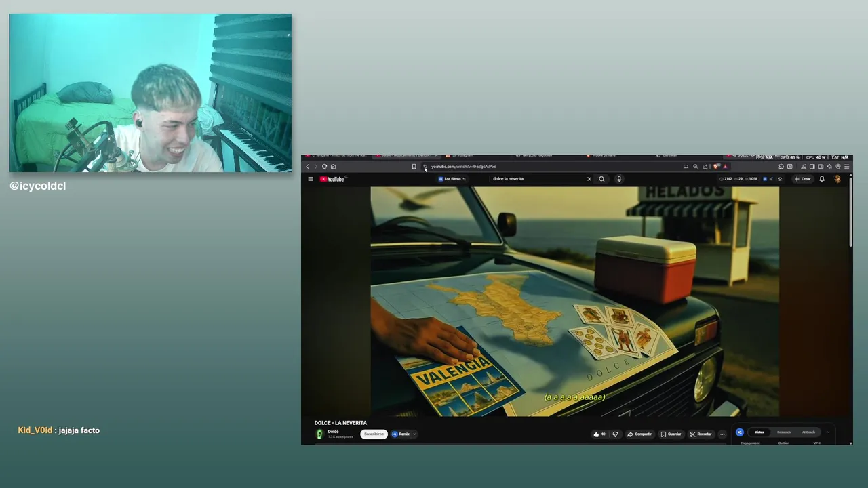Click the Guardar save button
868x488 pixels.
point(671,434)
